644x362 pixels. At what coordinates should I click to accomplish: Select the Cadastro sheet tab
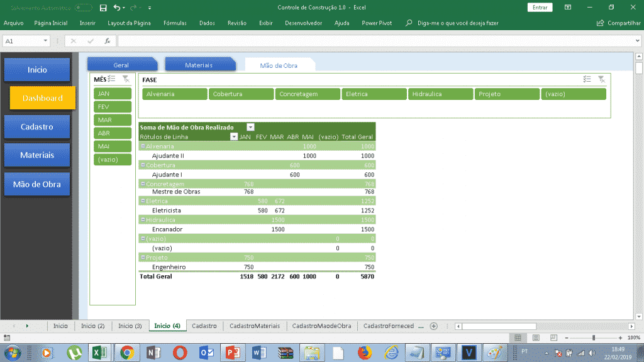click(204, 326)
